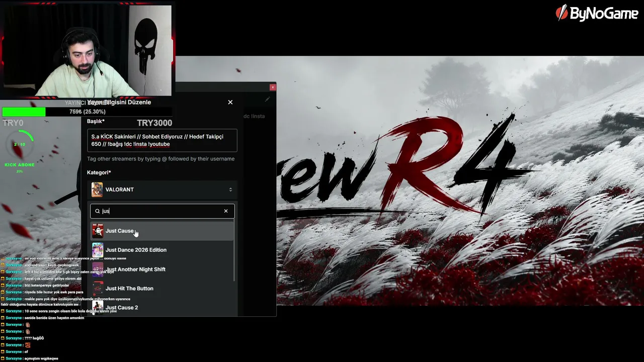Select Just Cause 2 from the list

click(162, 307)
